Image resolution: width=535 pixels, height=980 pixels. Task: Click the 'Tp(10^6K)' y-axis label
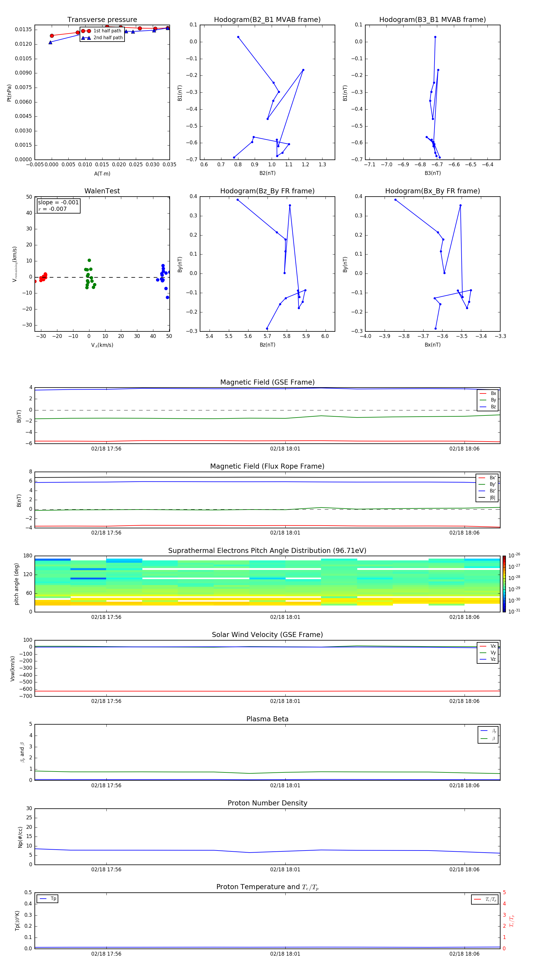point(17,921)
